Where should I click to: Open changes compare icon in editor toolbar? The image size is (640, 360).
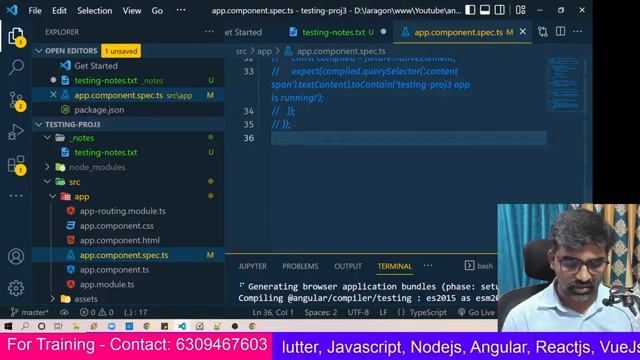click(x=543, y=32)
